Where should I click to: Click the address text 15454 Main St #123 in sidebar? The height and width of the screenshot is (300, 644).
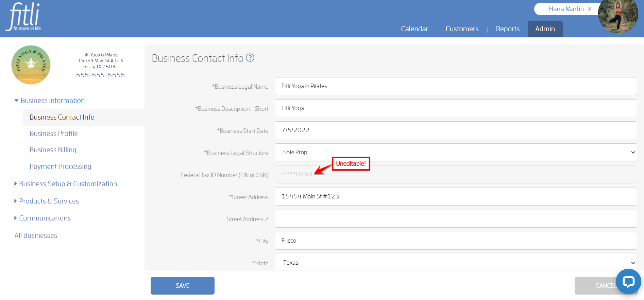pyautogui.click(x=100, y=60)
